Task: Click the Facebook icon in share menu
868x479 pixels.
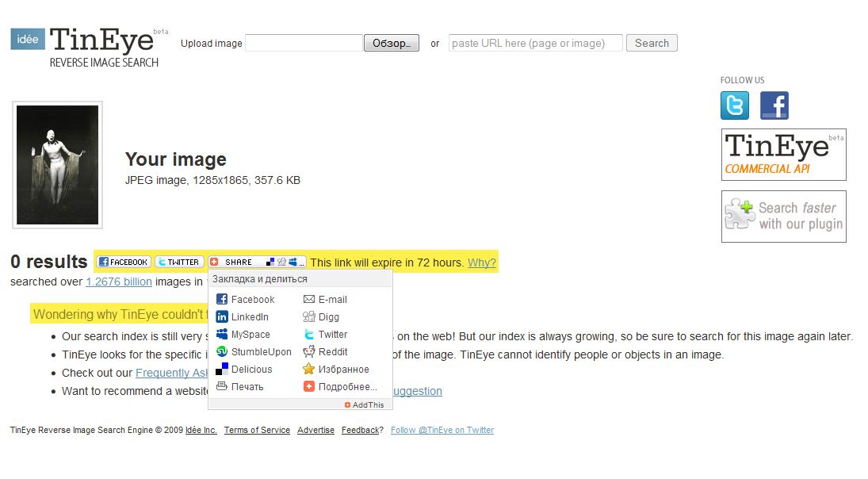Action: coord(221,299)
